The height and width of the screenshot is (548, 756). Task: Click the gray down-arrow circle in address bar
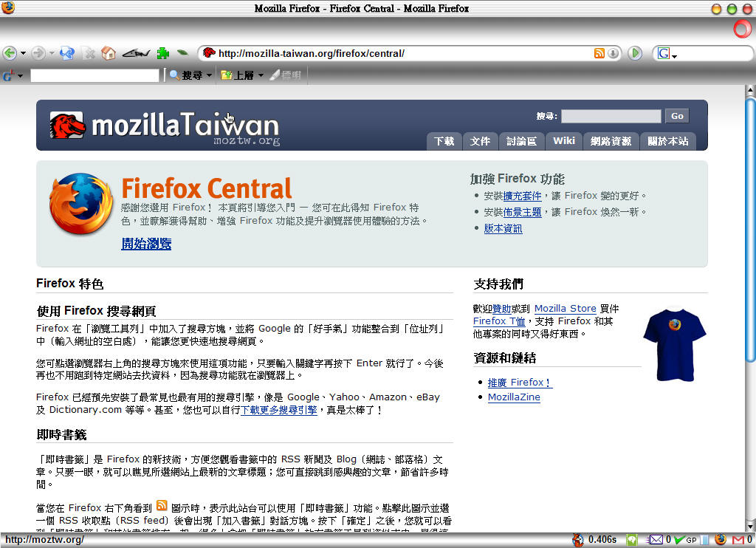[x=613, y=53]
